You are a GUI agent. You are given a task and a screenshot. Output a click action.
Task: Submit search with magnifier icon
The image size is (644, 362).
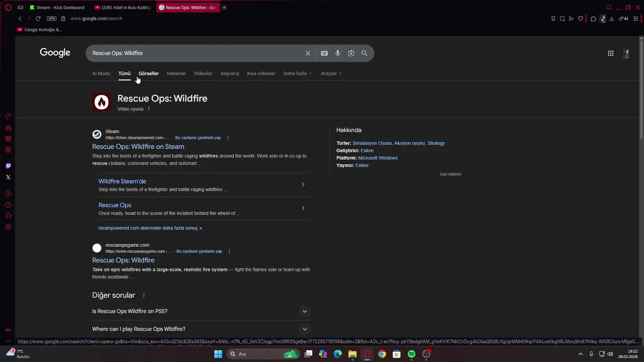[364, 53]
